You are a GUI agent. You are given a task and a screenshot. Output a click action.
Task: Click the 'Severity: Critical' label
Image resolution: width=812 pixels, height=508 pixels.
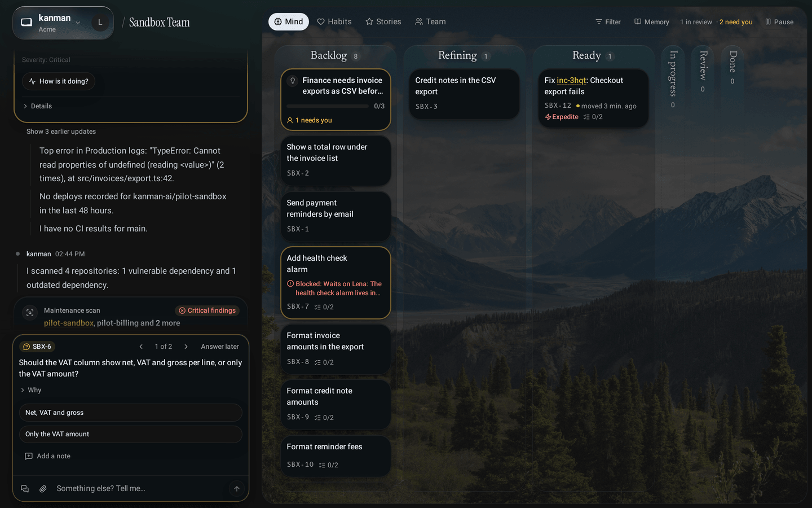click(46, 60)
